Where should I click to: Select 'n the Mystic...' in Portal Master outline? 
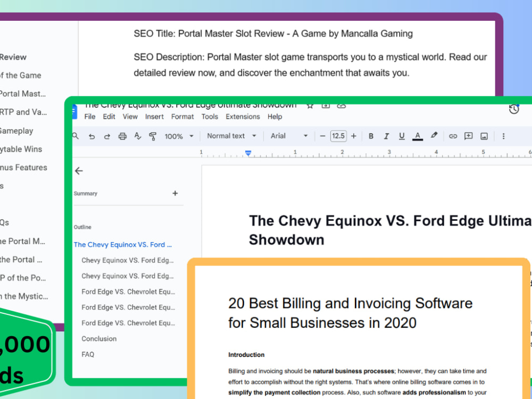coord(24,296)
